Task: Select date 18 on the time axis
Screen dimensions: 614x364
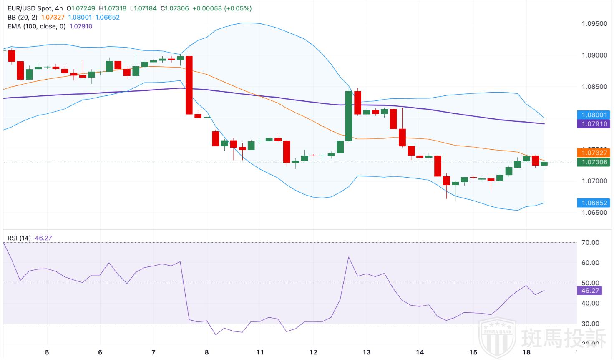Action: (526, 352)
